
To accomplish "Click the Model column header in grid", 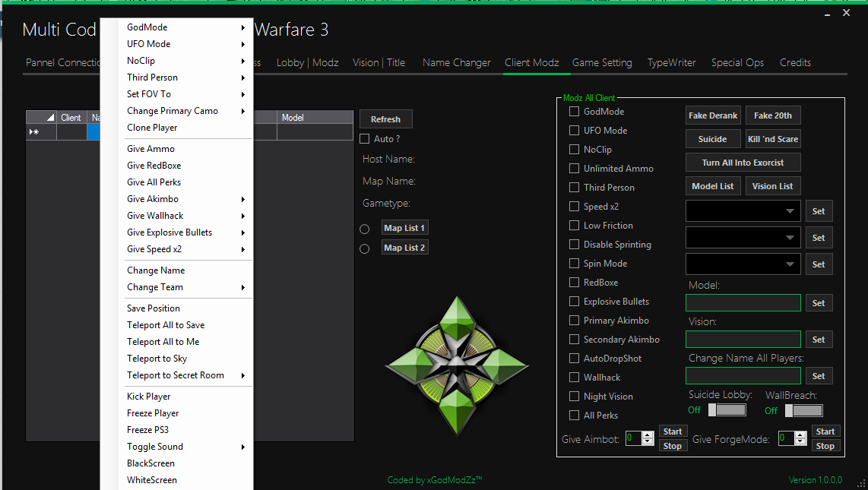I will 315,117.
